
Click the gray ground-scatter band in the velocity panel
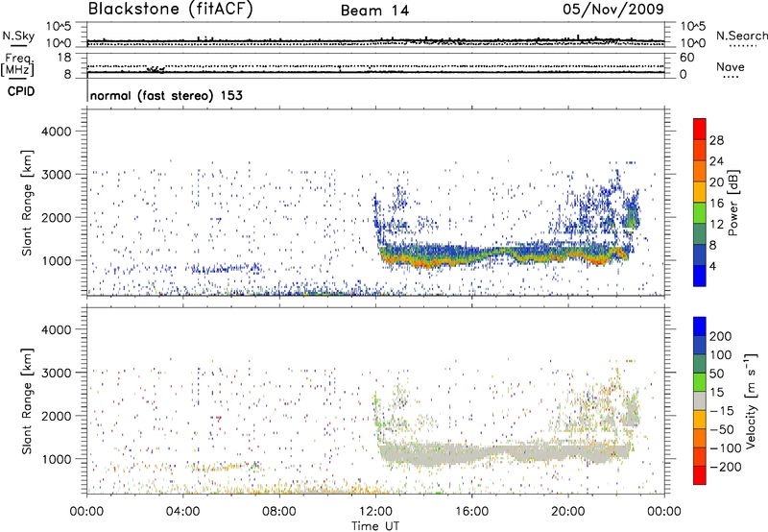pos(505,452)
